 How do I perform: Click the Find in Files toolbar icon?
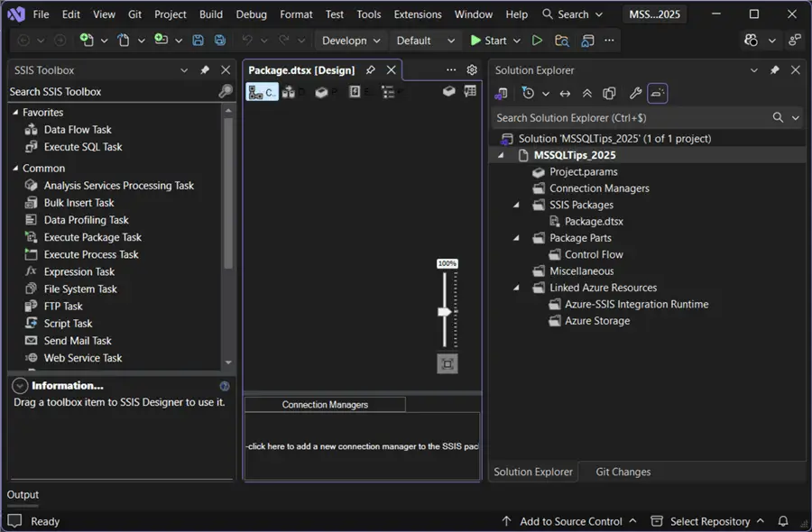(x=561, y=40)
